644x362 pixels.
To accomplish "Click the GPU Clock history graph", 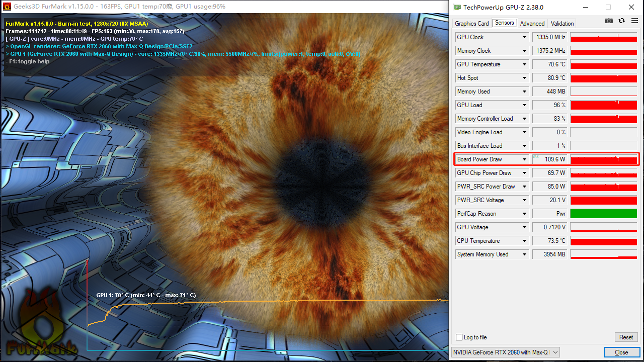I will click(x=604, y=37).
